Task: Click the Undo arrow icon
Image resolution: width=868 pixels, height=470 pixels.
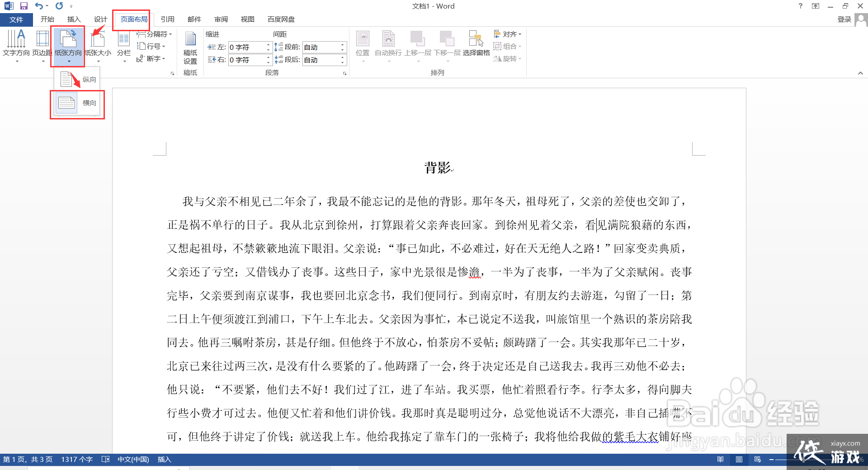Action: click(x=39, y=6)
